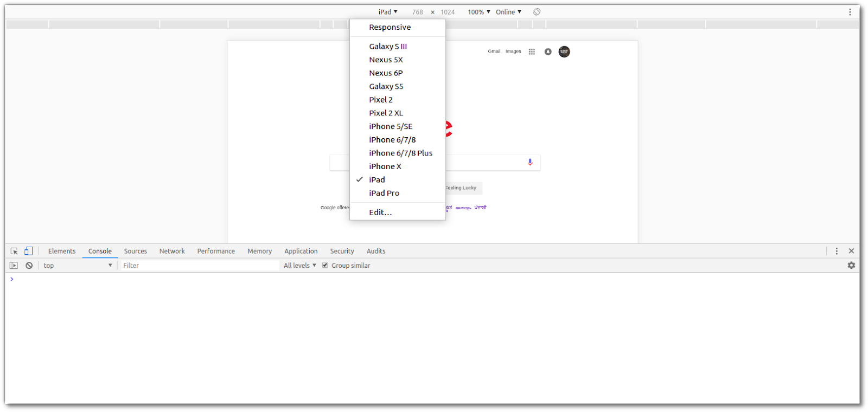Switch to the Sources tab
This screenshot has height=412, width=868.
coord(136,251)
